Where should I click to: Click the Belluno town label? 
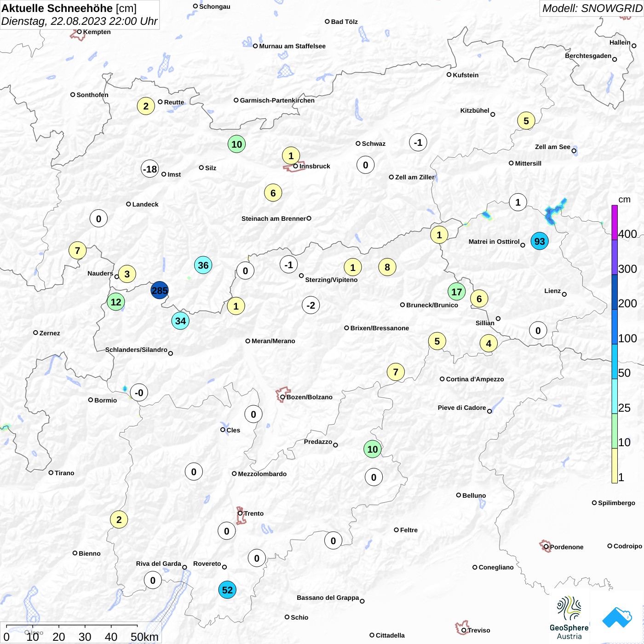pyautogui.click(x=474, y=495)
